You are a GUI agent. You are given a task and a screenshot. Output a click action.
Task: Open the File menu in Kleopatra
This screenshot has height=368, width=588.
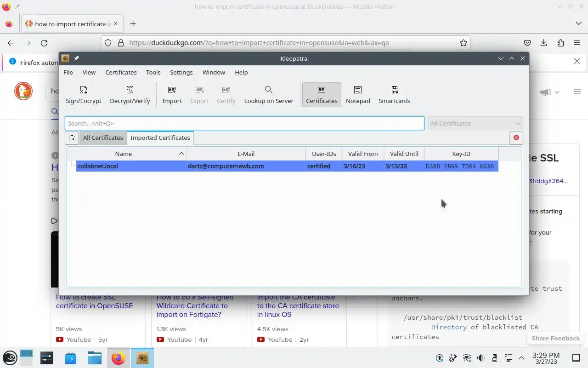pyautogui.click(x=68, y=72)
